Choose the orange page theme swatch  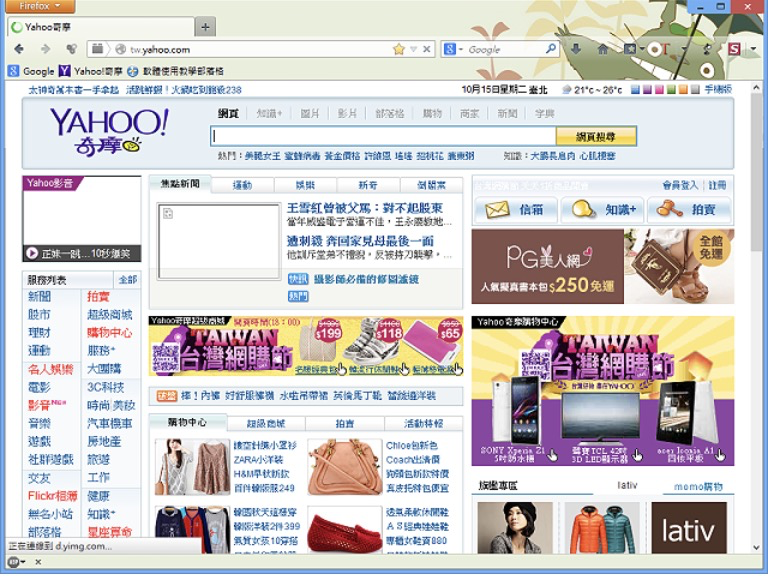[x=683, y=90]
